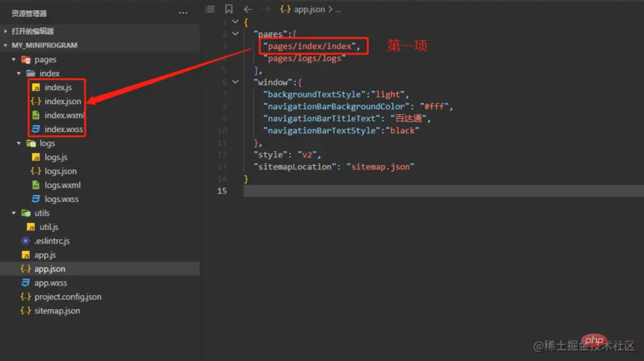
Task: Click the "pages/index/index" string in code
Action: click(x=309, y=46)
